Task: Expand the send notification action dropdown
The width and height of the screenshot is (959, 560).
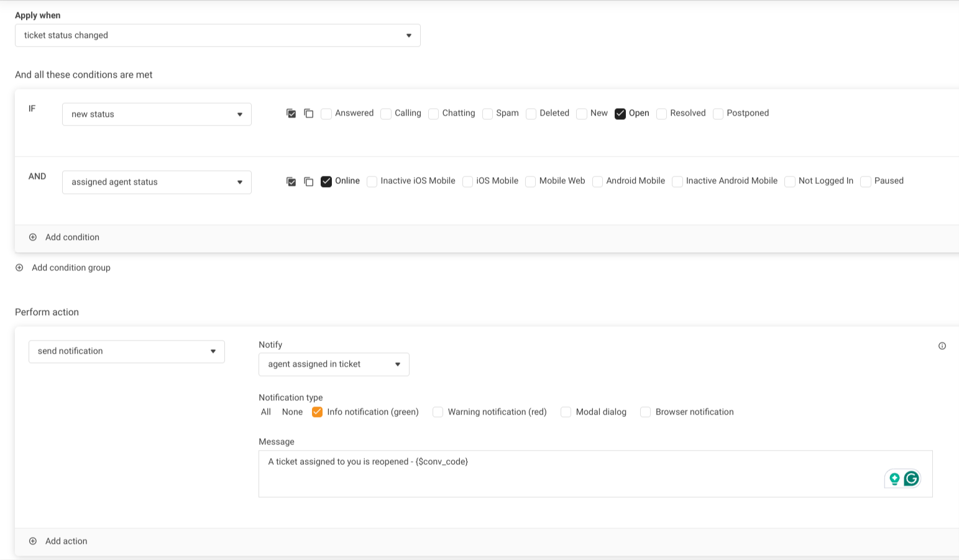Action: 126,351
